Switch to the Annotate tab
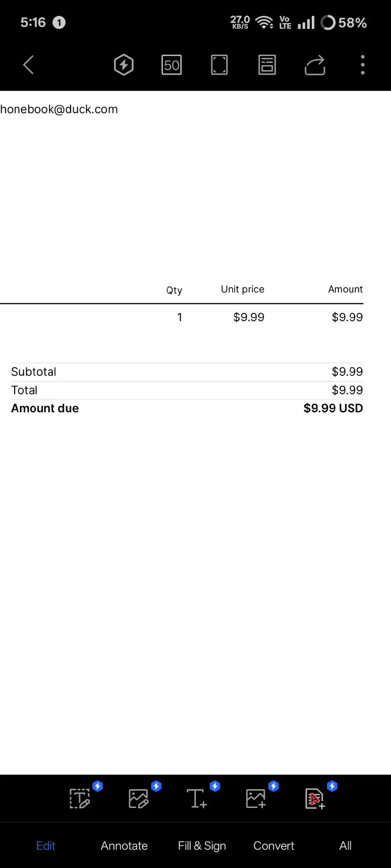This screenshot has width=391, height=868. click(124, 845)
